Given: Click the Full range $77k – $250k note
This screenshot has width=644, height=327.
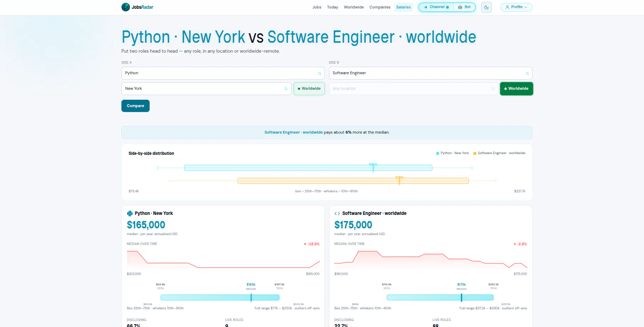Looking at the screenshot, I should [x=287, y=308].
